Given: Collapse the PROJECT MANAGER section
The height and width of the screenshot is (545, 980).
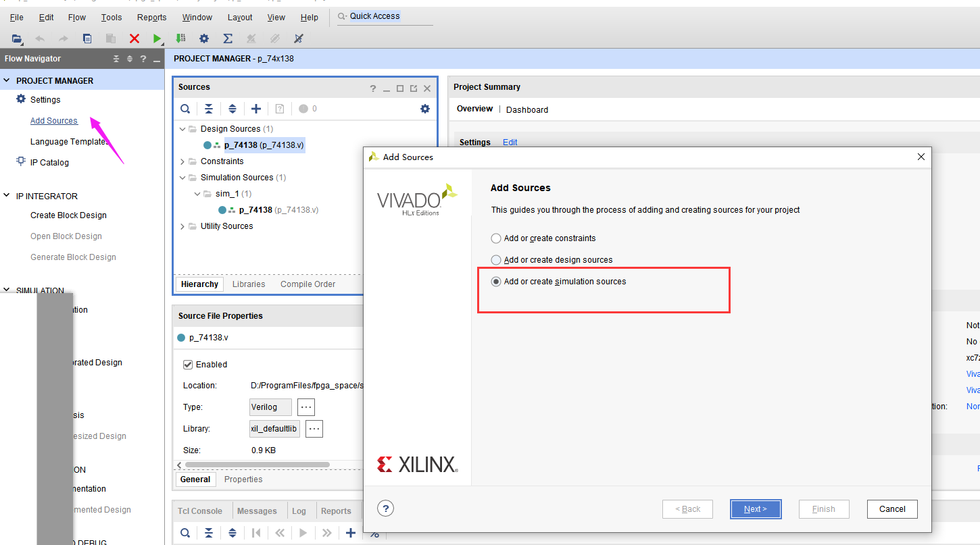Looking at the screenshot, I should [7, 80].
